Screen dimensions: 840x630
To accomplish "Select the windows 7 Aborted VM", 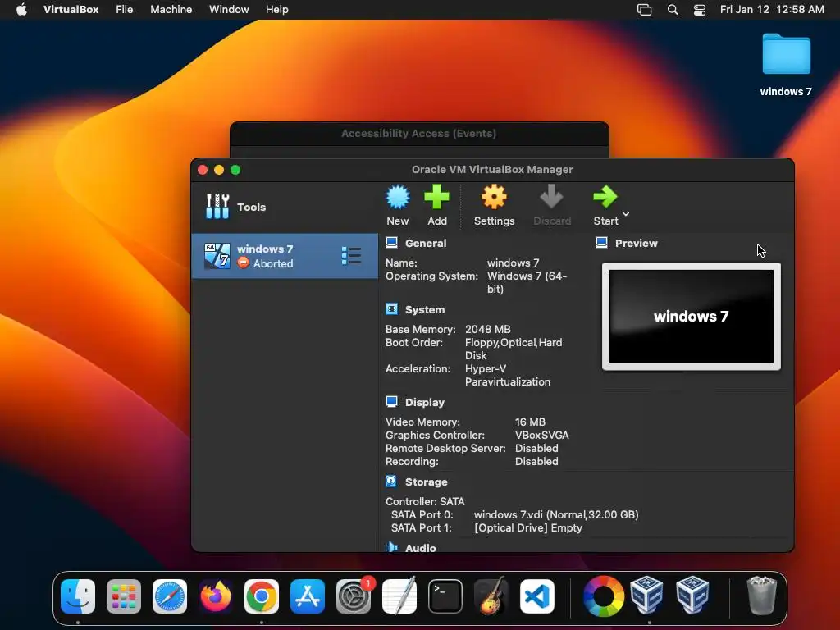I will [x=285, y=256].
